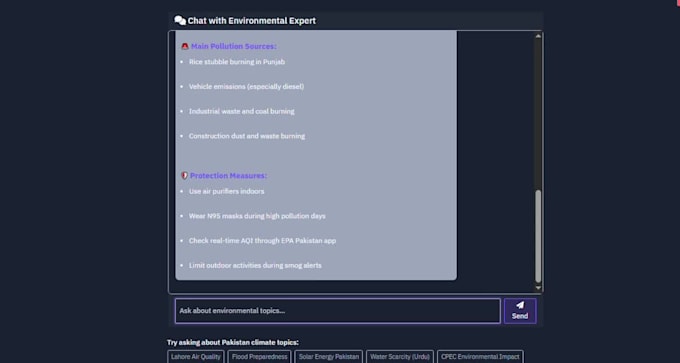Click the Protection Measures heading
Image resolution: width=680 pixels, height=363 pixels.
coord(229,176)
